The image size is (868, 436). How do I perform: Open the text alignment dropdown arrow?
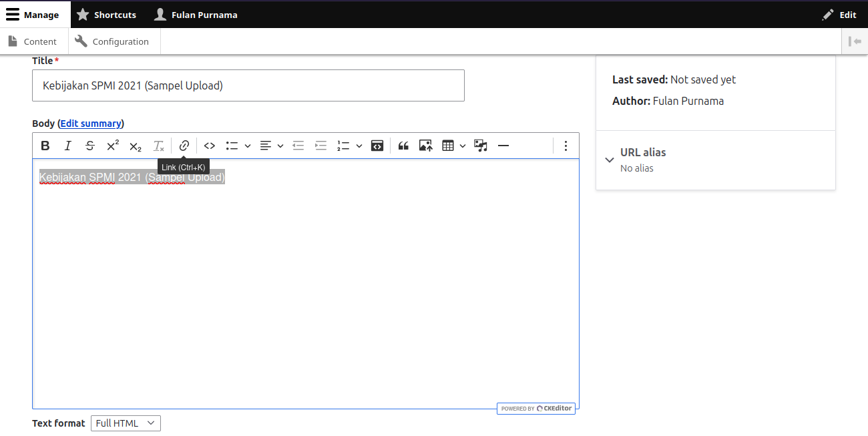pyautogui.click(x=280, y=146)
